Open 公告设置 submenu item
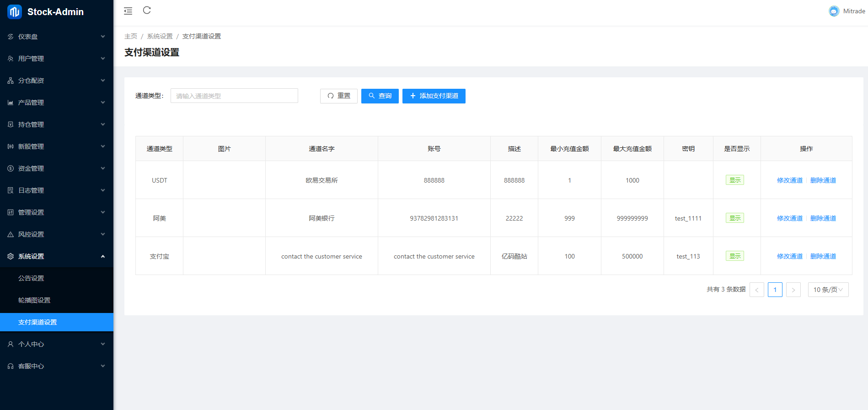Screen dimensions: 868x410 click(31, 278)
